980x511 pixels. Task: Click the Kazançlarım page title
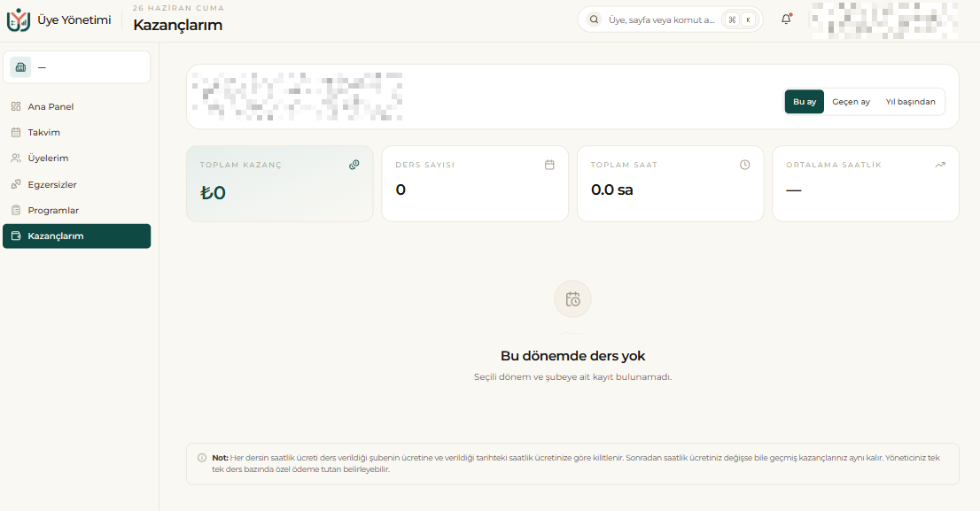click(x=177, y=25)
